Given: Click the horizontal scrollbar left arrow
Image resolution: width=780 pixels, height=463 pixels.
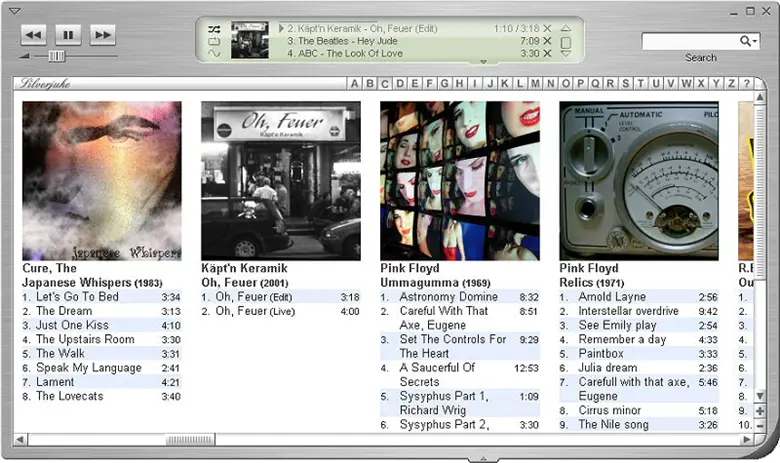Looking at the screenshot, I should tap(20, 440).
